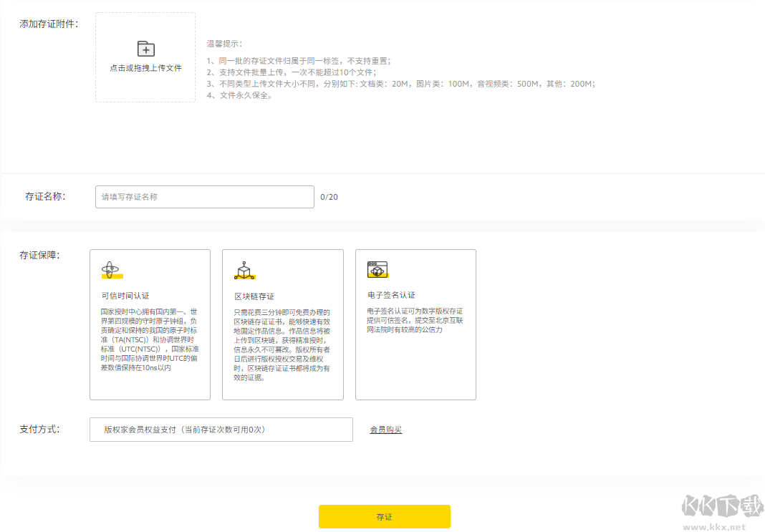Click the 存证保障 section label

39,255
